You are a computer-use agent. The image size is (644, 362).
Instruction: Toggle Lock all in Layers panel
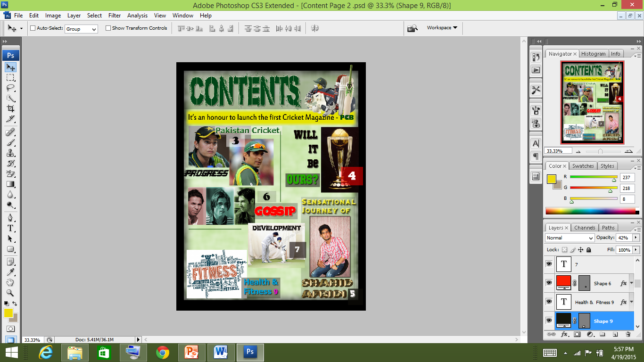pos(588,250)
